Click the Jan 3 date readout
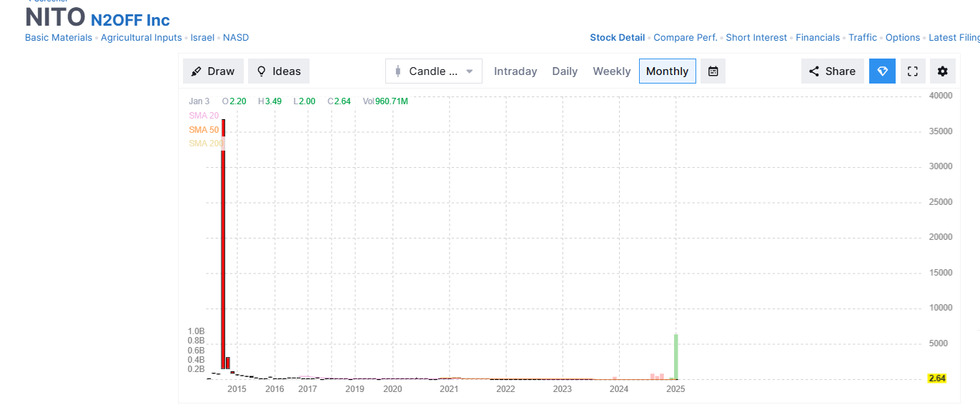The width and height of the screenshot is (980, 412). point(199,101)
